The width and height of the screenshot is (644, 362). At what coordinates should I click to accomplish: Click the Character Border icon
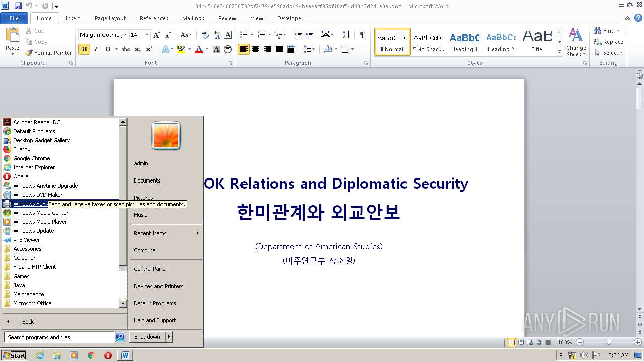point(228,35)
